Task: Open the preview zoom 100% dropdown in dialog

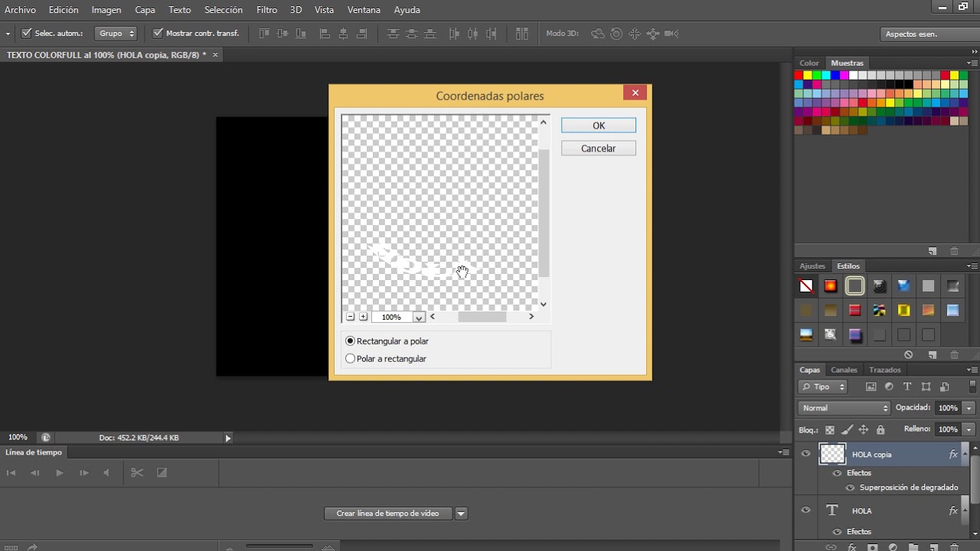Action: click(419, 317)
